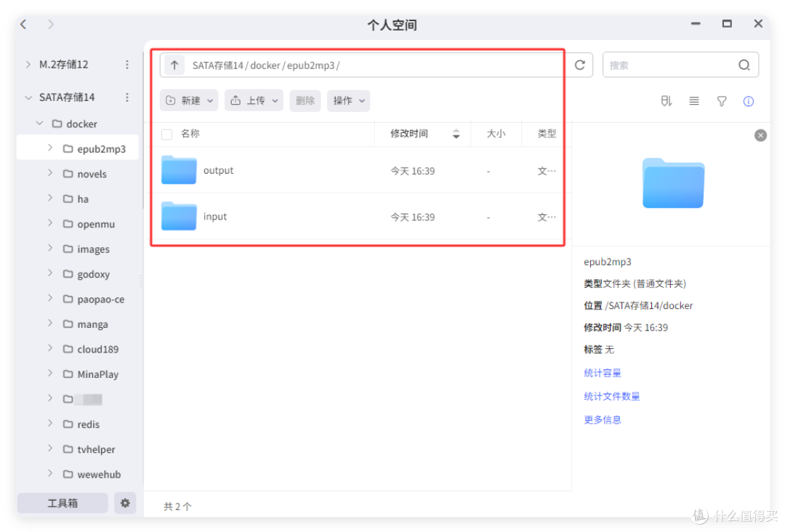Click SATA存储14 in the path breadcrumb
This screenshot has width=785, height=532.
click(x=218, y=65)
